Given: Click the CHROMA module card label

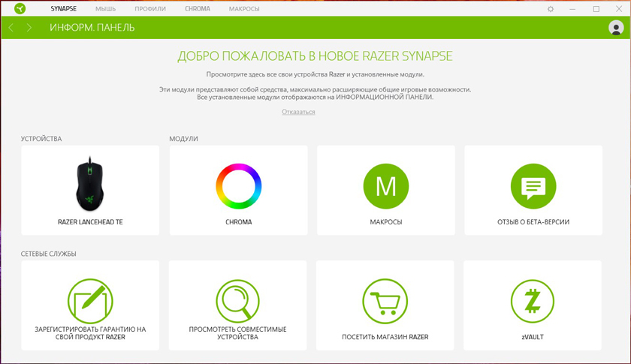Looking at the screenshot, I should pyautogui.click(x=239, y=222).
